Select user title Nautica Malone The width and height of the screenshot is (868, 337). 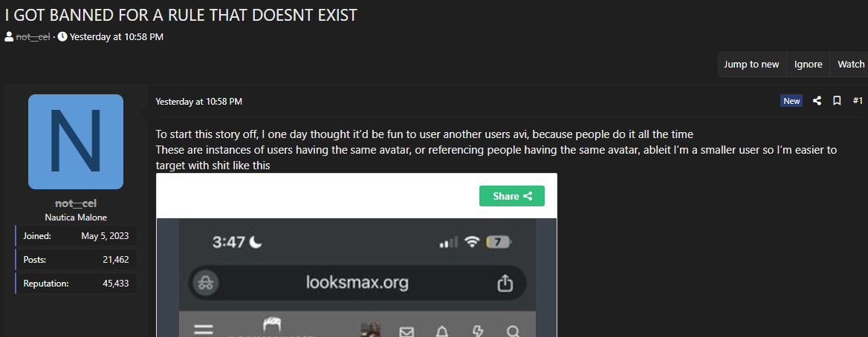76,217
